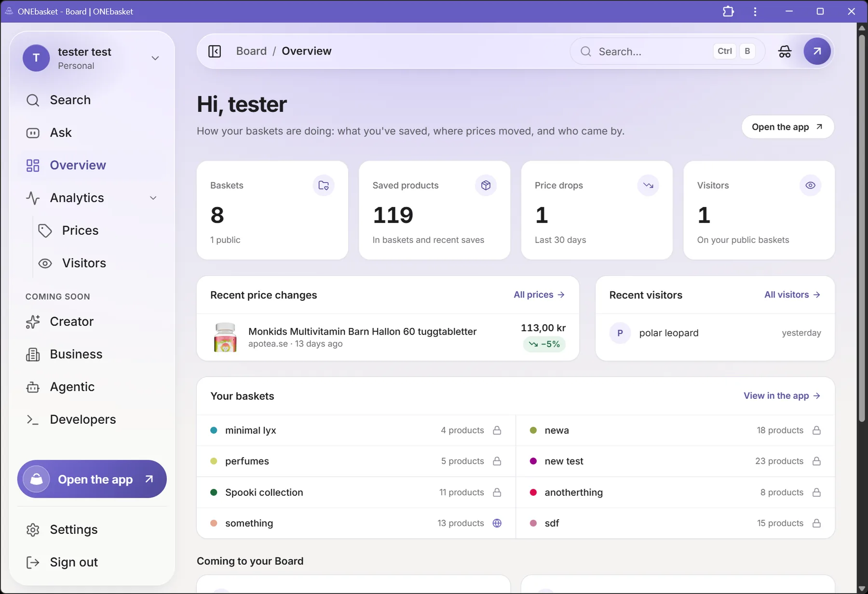Open the sdf basket

[x=676, y=523]
